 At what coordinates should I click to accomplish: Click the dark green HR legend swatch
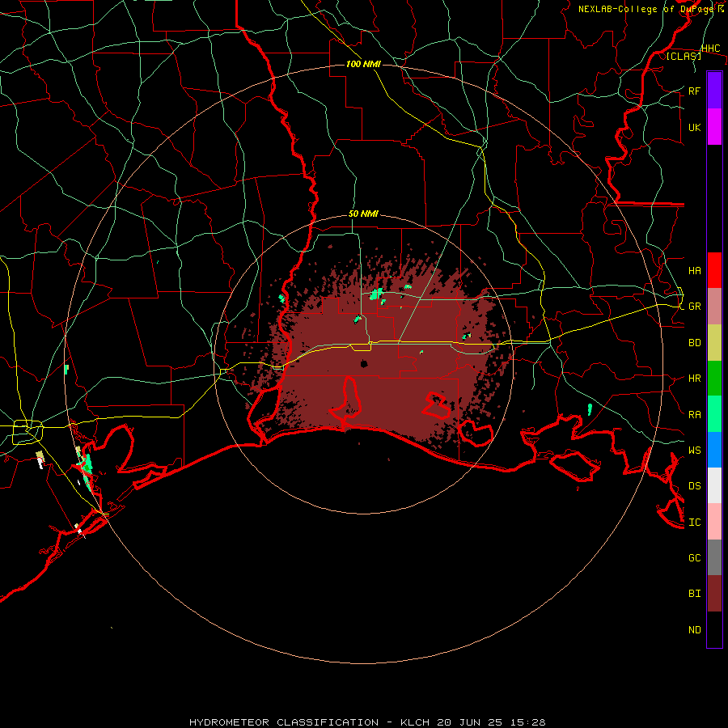[714, 379]
